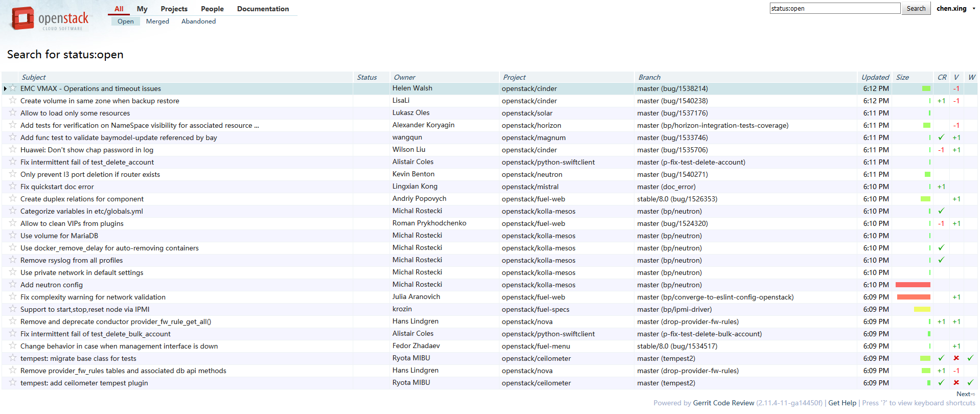Star 'tempest: add ceilometer tempest plugin'
980x414 pixels.
click(x=13, y=382)
